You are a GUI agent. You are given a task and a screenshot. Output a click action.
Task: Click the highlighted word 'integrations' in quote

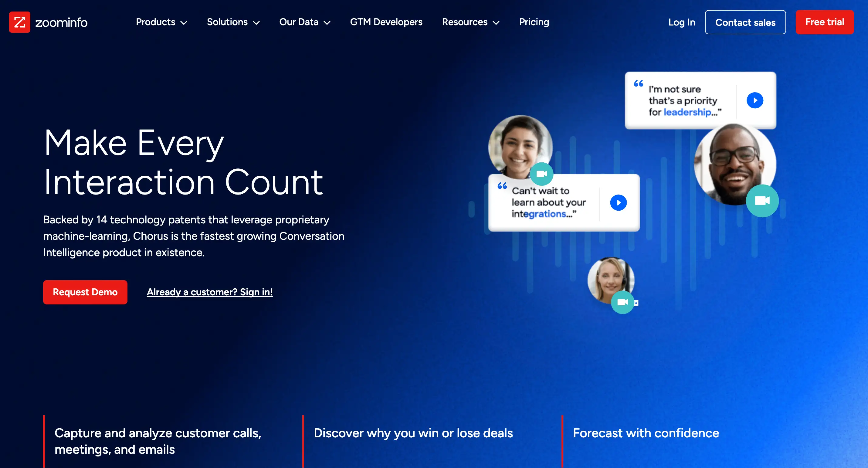539,214
